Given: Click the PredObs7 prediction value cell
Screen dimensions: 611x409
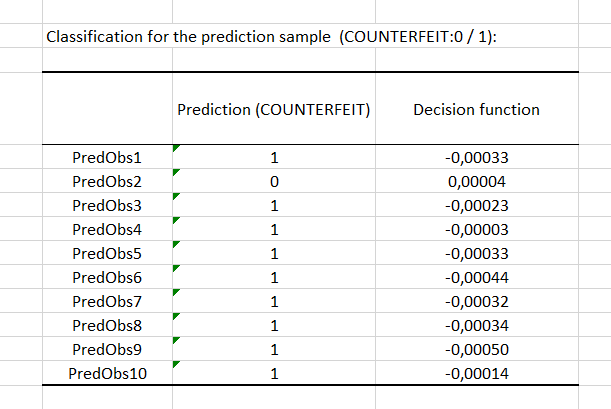Looking at the screenshot, I should (273, 302).
